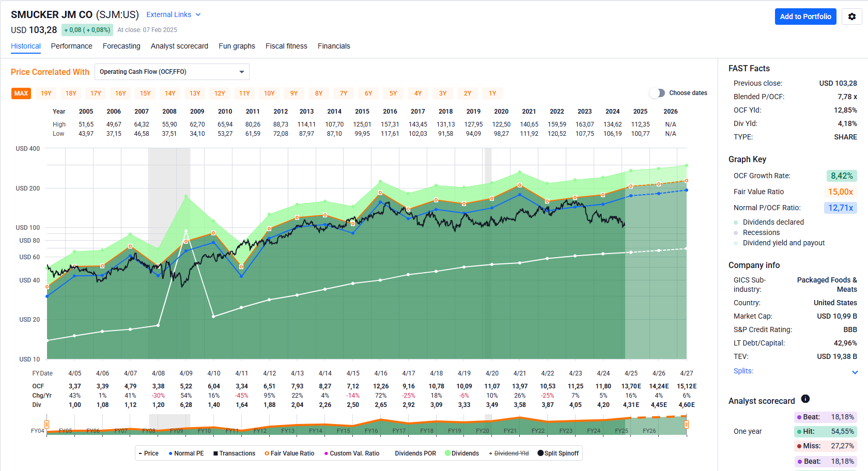Click the Fair Value Ratio 15,00x value
Viewport: 868px width, 471px height.
[x=840, y=192]
